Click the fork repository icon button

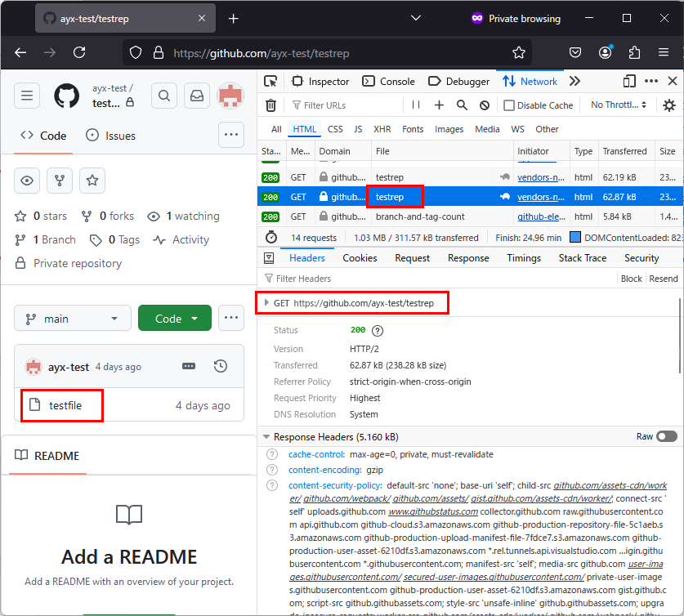pos(60,180)
